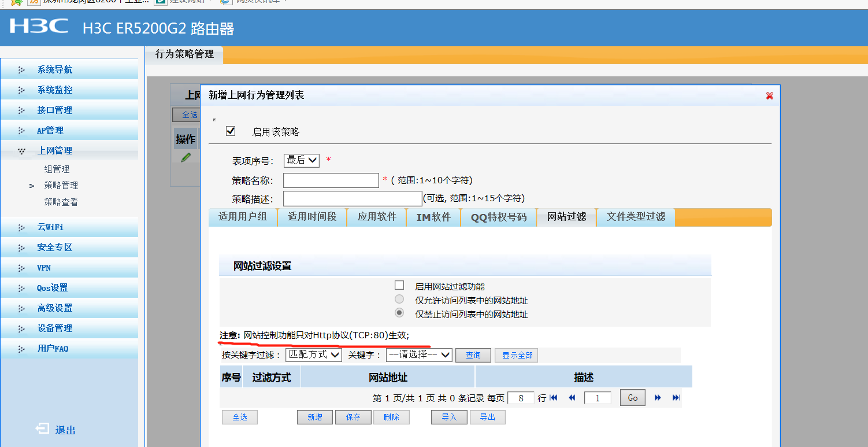This screenshot has height=447, width=868.
Task: Click the arrow icon beside 接口管理
Action: [22, 110]
